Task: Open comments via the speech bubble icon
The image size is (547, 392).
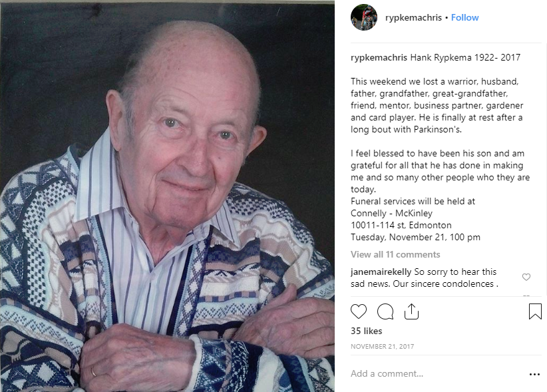Action: tap(385, 311)
